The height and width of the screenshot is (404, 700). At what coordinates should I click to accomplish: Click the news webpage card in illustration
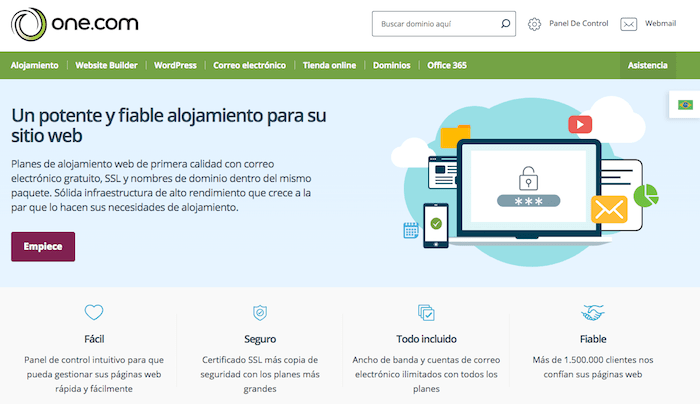point(442,172)
